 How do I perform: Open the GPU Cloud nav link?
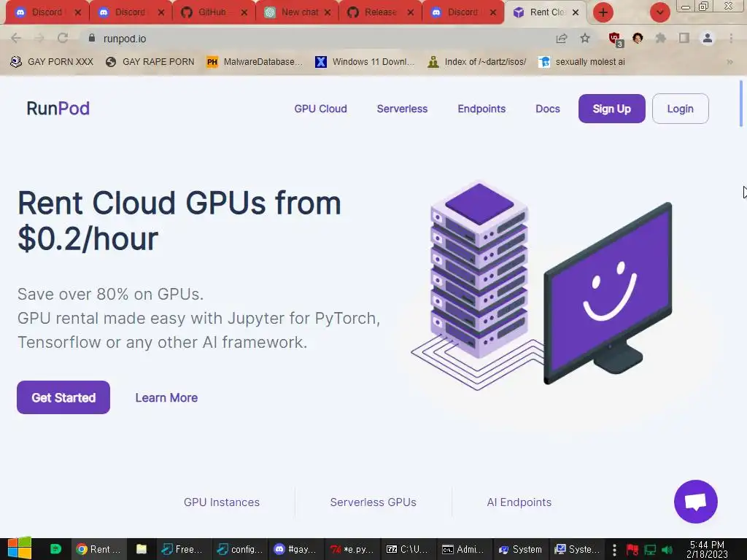point(321,109)
